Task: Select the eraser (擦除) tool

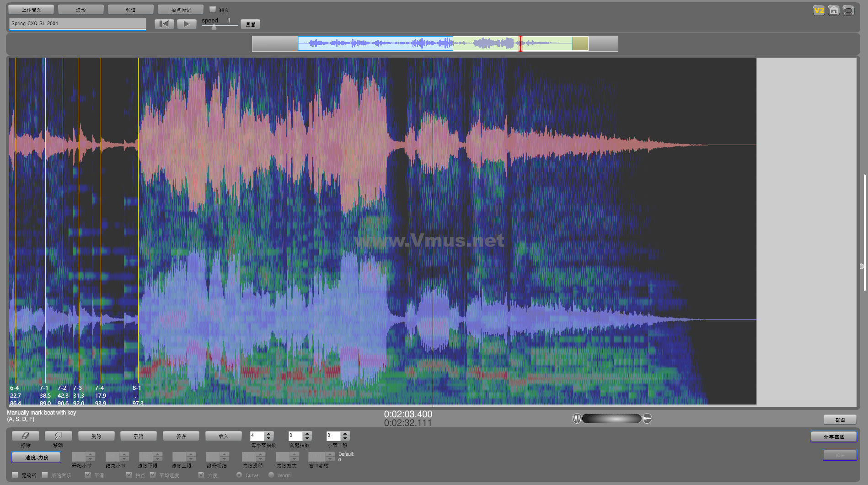Action: (26, 436)
